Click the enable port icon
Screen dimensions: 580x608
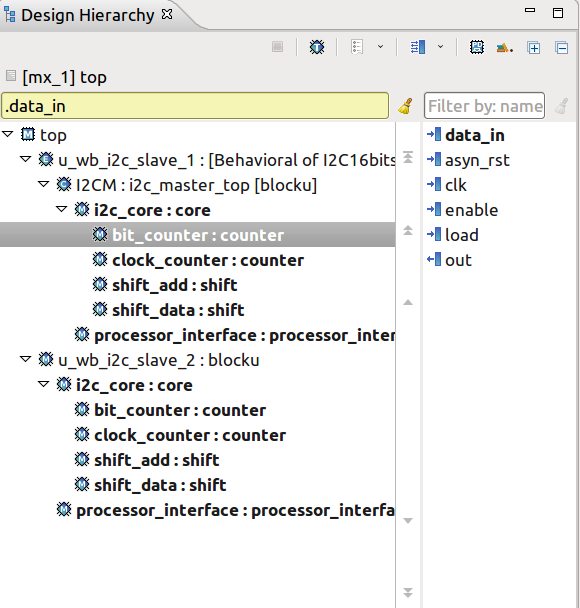coord(434,209)
